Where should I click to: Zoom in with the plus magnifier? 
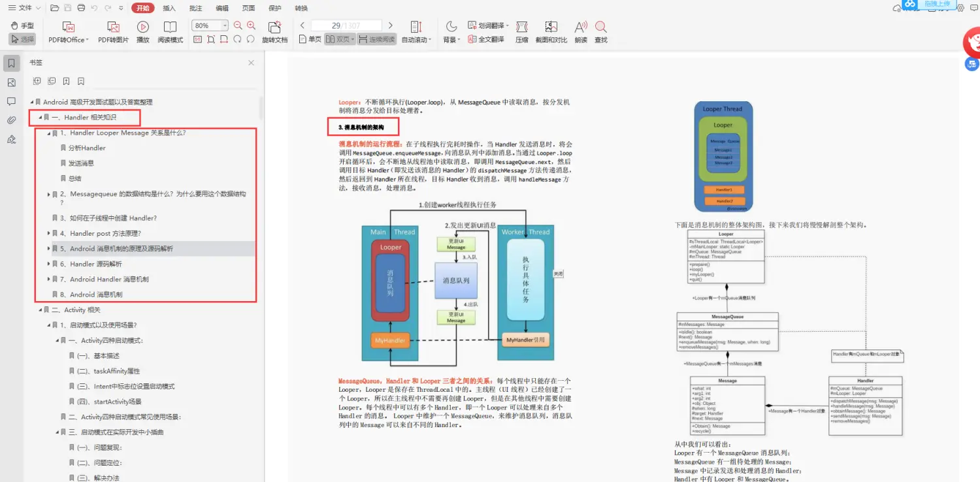click(252, 25)
